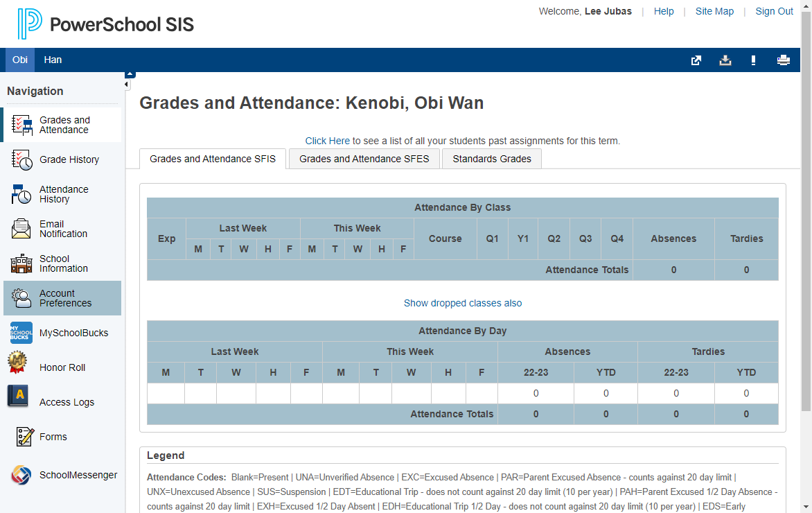Click the Grade History icon

[x=21, y=159]
